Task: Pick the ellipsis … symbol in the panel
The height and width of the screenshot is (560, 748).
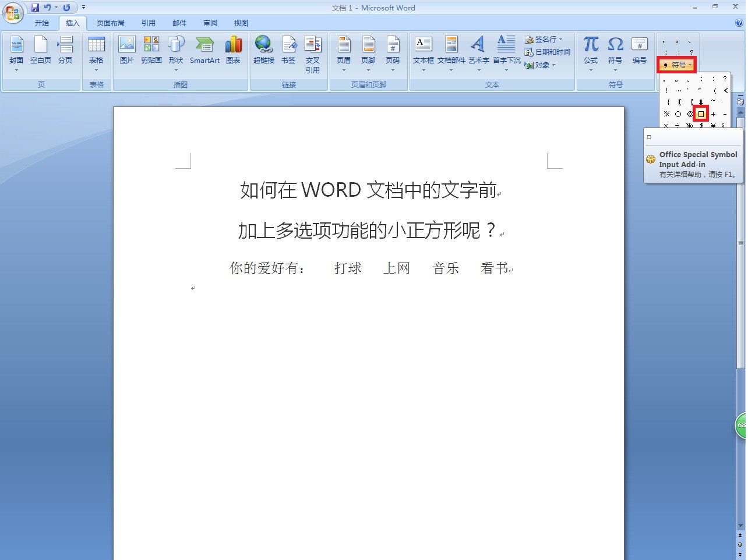Action: coord(678,91)
